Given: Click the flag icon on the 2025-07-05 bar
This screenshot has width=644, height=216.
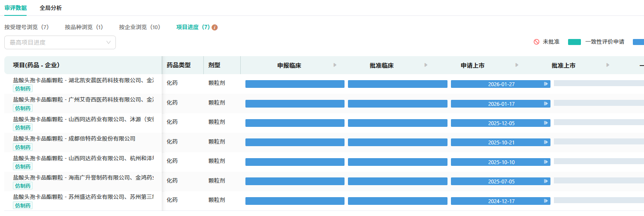Looking at the screenshot, I should [x=546, y=182].
